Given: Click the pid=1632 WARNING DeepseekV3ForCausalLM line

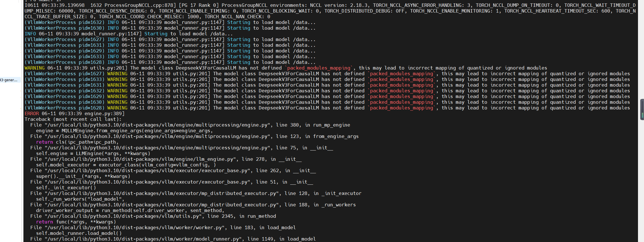Looking at the screenshot, I should (327, 91).
